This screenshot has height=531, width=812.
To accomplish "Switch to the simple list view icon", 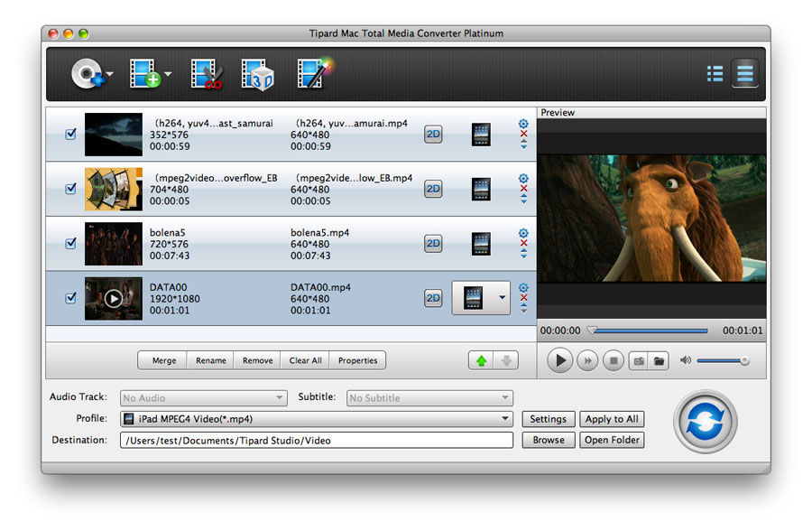I will 715,74.
